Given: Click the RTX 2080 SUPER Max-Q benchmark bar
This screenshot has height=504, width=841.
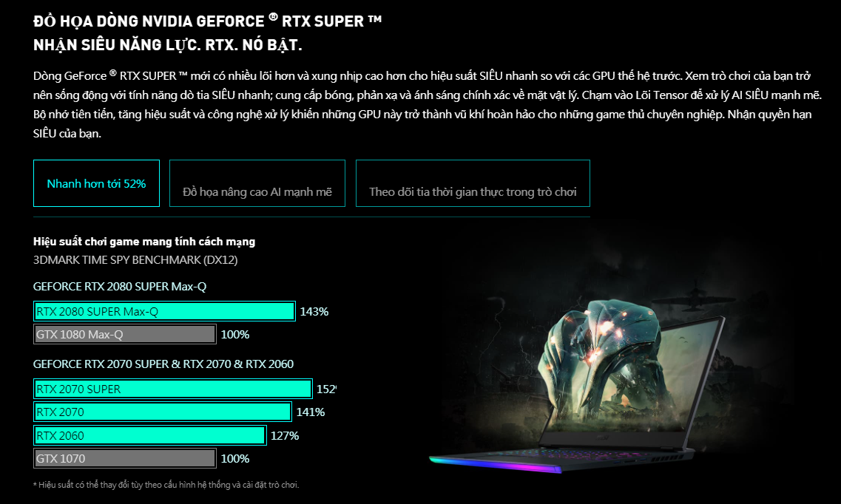Looking at the screenshot, I should [x=164, y=311].
